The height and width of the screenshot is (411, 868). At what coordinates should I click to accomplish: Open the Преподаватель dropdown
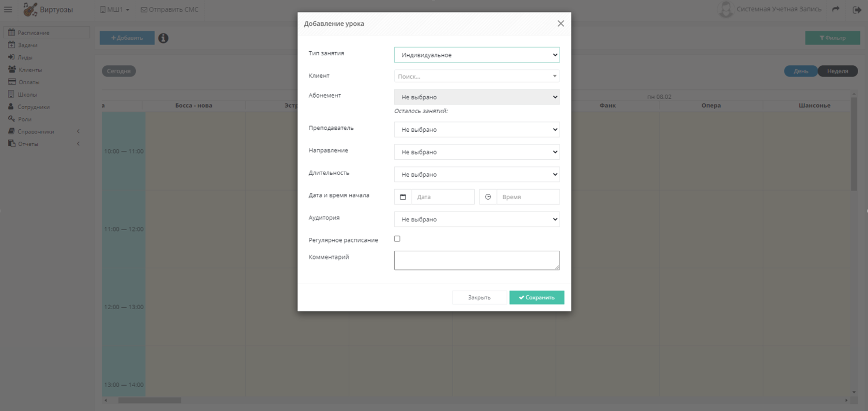pos(477,130)
